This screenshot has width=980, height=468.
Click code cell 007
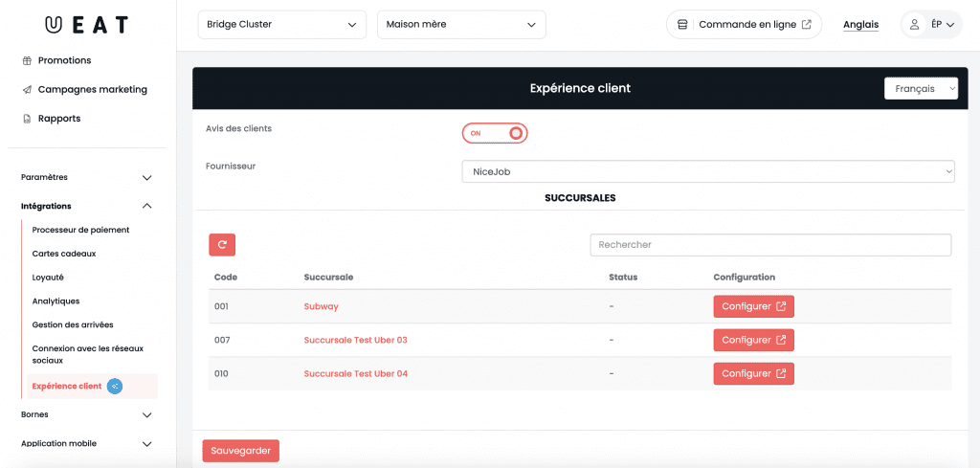click(x=221, y=340)
